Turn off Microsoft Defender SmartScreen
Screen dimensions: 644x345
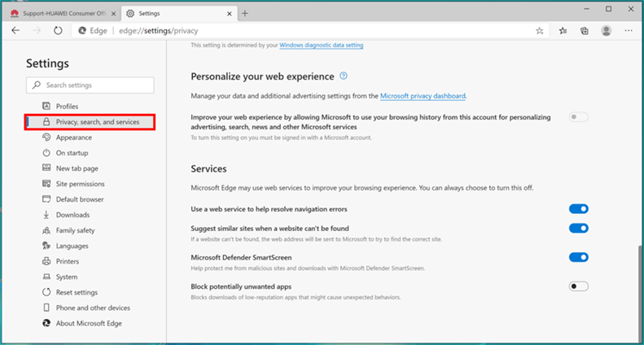coord(578,257)
